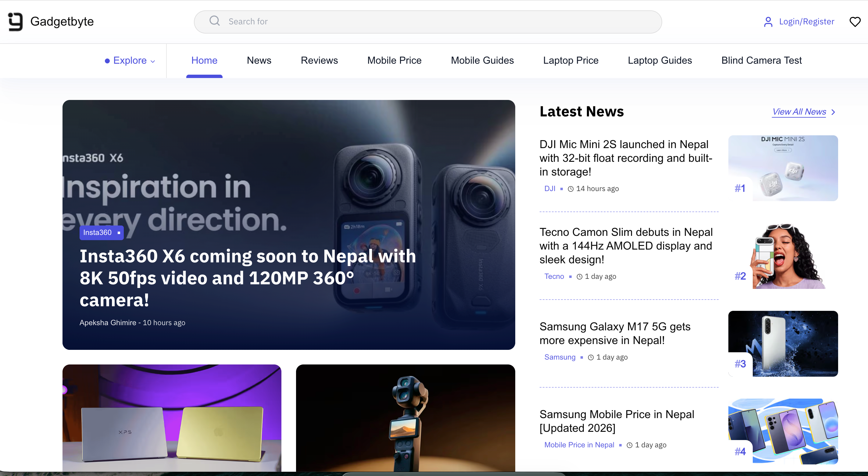
Task: Navigate to Laptop Price
Action: click(570, 60)
